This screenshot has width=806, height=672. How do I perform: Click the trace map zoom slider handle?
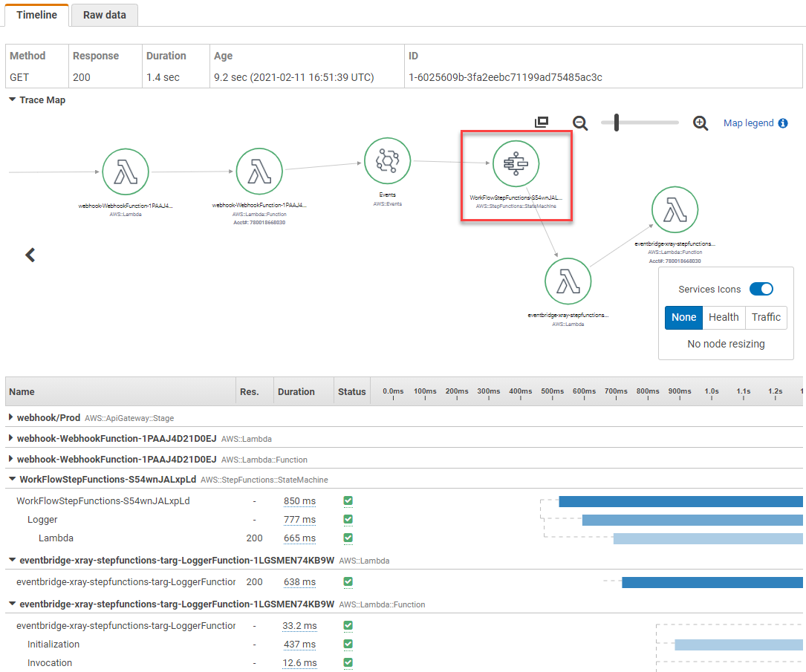coord(617,123)
